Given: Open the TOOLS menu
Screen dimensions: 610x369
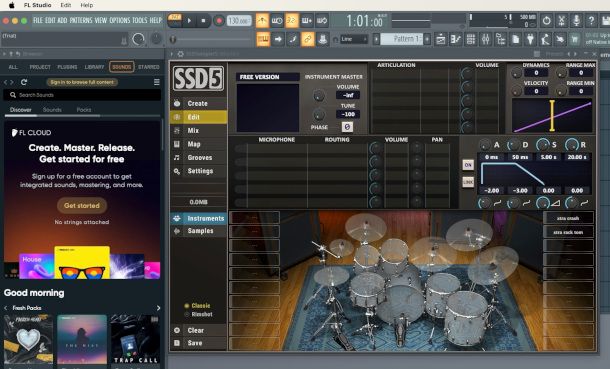Looking at the screenshot, I should (140, 20).
